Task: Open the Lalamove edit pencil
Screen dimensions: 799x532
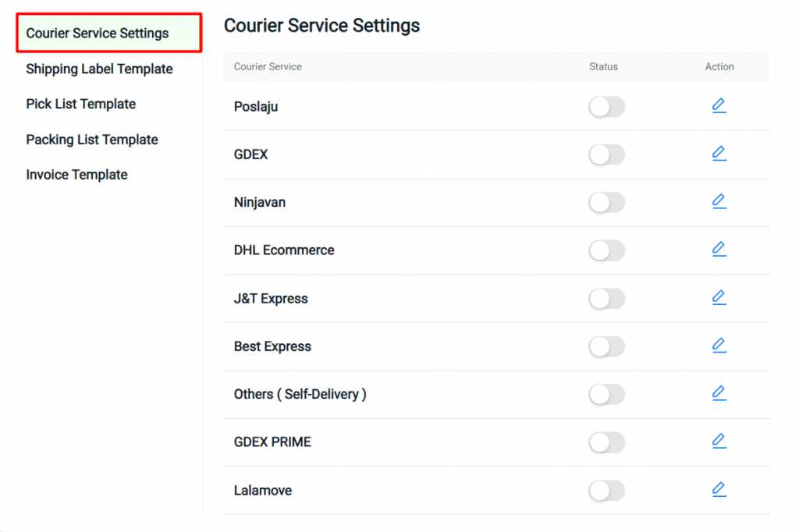Action: click(x=719, y=490)
